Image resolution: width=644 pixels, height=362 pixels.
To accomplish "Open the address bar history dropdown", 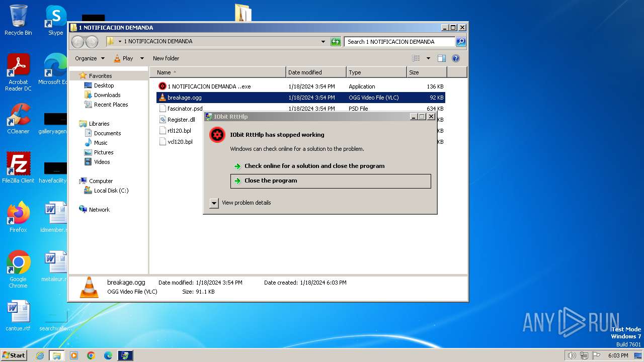I will tap(323, 42).
